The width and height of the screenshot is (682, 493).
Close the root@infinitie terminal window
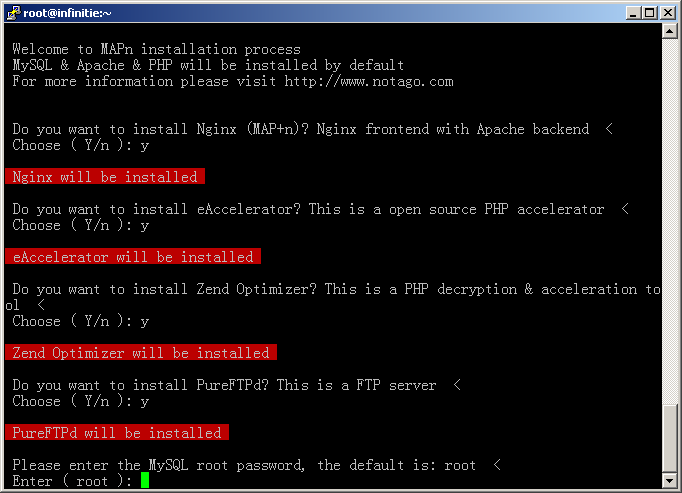(x=668, y=13)
